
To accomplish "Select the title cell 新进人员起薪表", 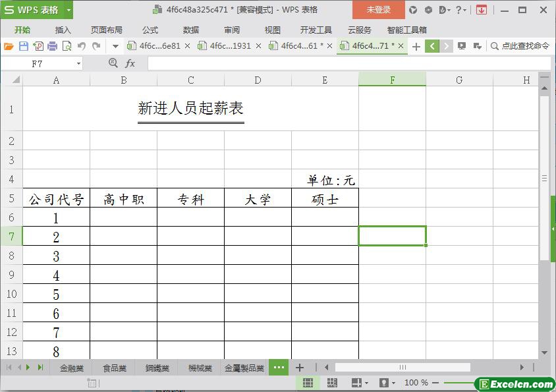I will (190, 109).
